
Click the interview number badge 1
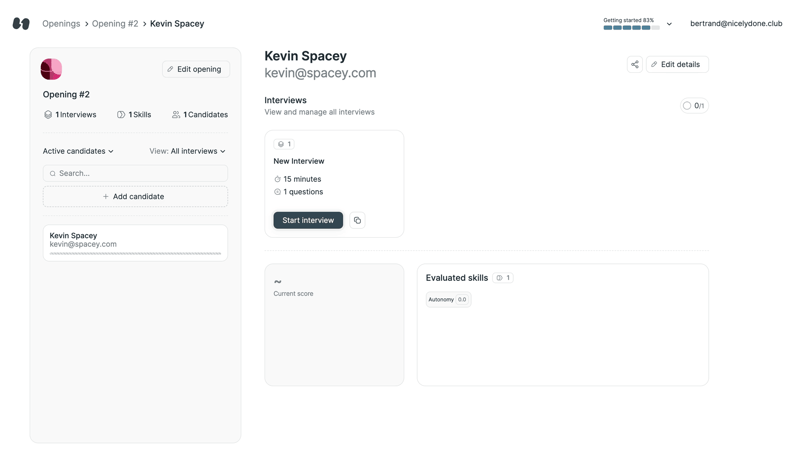284,144
